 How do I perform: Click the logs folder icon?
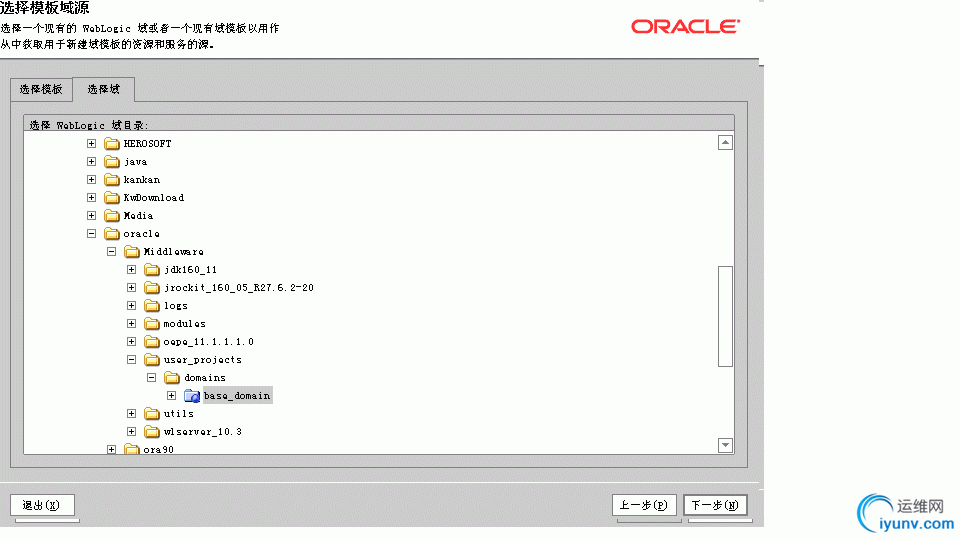pos(152,306)
